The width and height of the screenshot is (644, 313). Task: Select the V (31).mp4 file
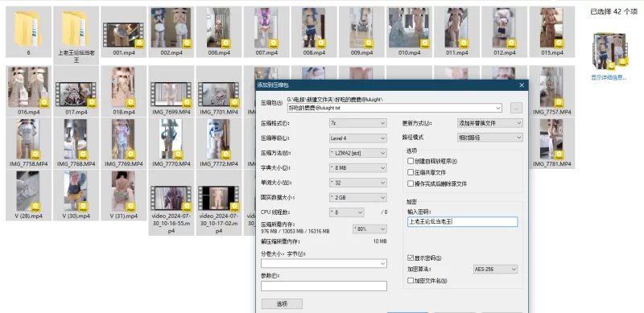pos(124,195)
